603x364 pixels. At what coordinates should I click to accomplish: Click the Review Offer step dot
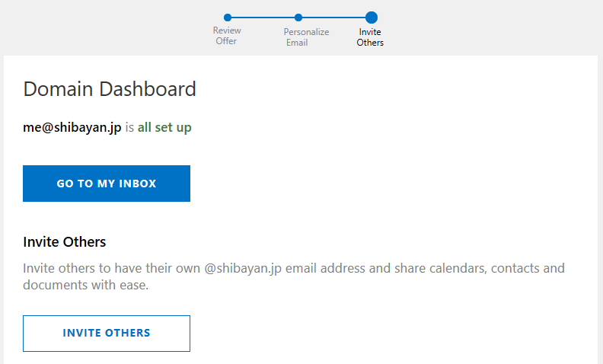pyautogui.click(x=228, y=18)
